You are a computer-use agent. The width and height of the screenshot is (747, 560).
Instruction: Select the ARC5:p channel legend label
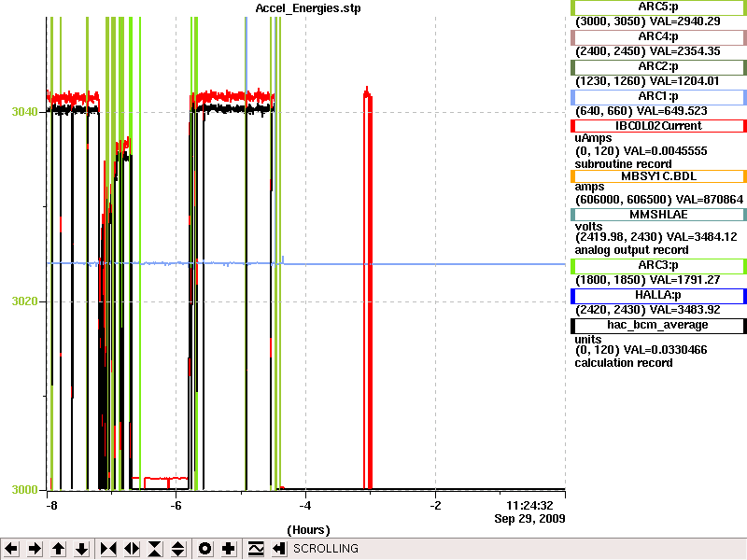pyautogui.click(x=658, y=7)
